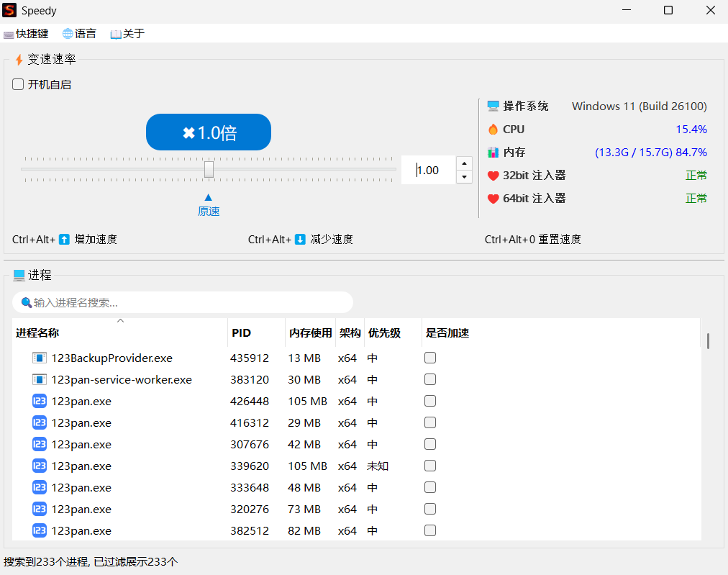
Task: Check the 是否加速 box for 123pan-service-worker.exe
Action: point(429,379)
